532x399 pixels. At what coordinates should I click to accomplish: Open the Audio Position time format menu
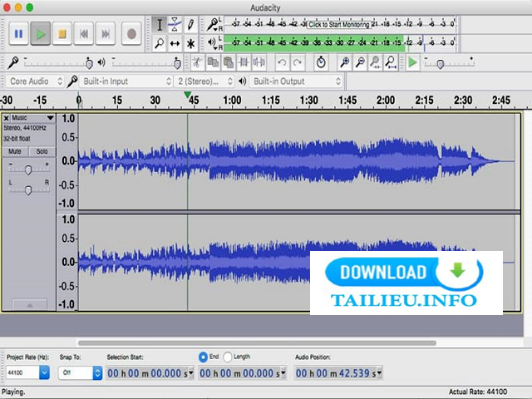(379, 373)
